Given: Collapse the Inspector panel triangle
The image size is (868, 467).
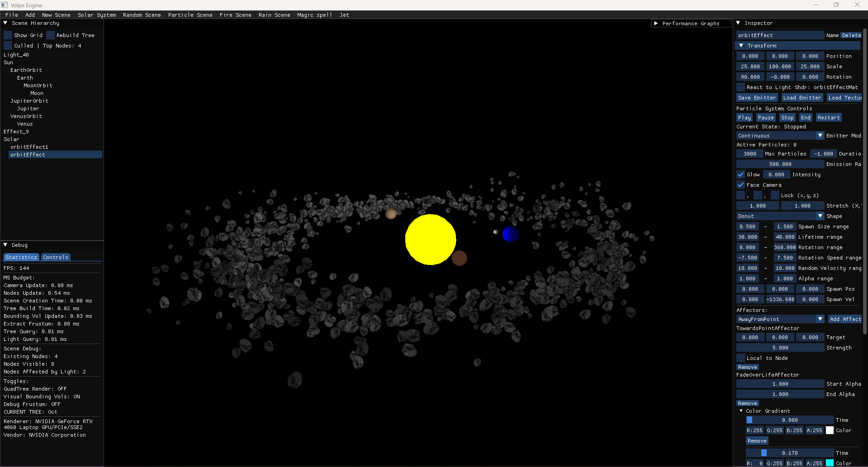Looking at the screenshot, I should [x=739, y=23].
